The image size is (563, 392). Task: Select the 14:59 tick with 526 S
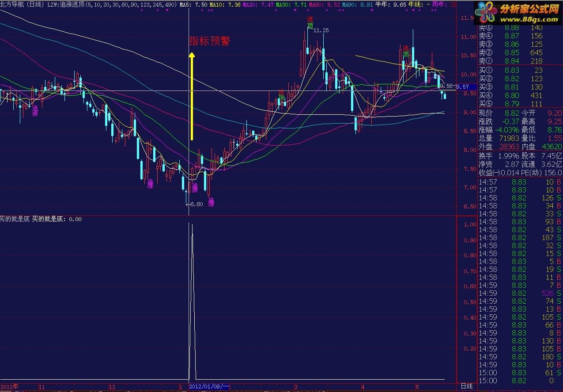(521, 293)
